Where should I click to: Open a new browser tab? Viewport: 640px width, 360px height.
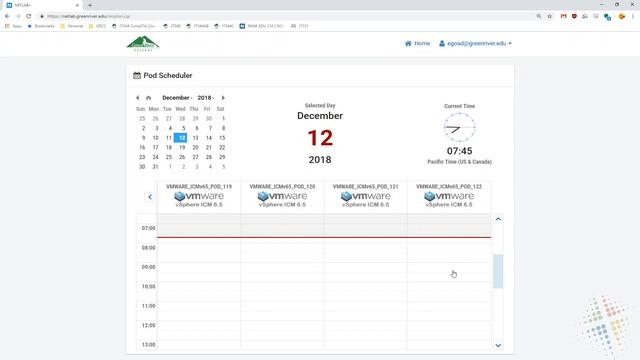point(90,5)
